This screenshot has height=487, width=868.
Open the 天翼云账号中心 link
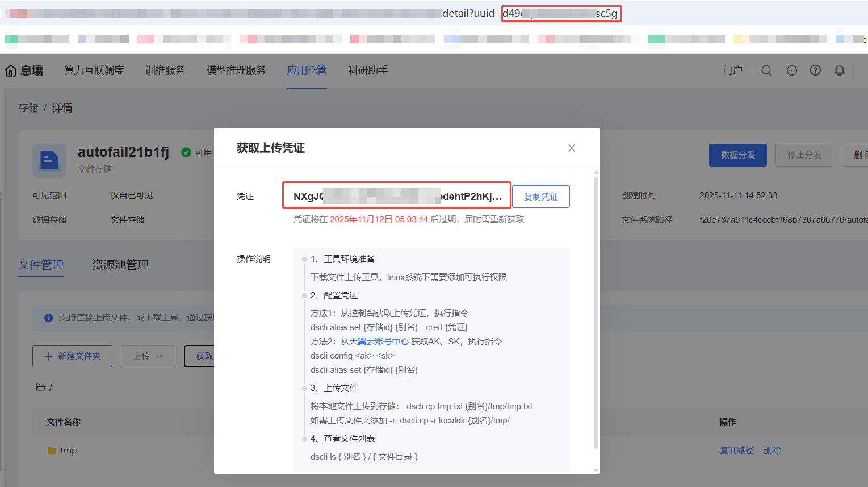click(379, 342)
